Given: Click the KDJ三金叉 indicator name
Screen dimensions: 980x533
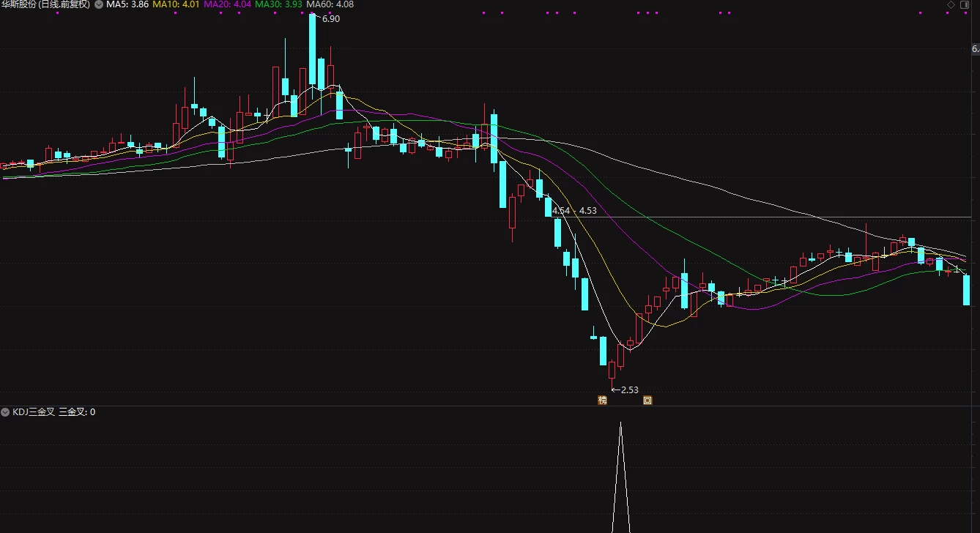Looking at the screenshot, I should (34, 412).
